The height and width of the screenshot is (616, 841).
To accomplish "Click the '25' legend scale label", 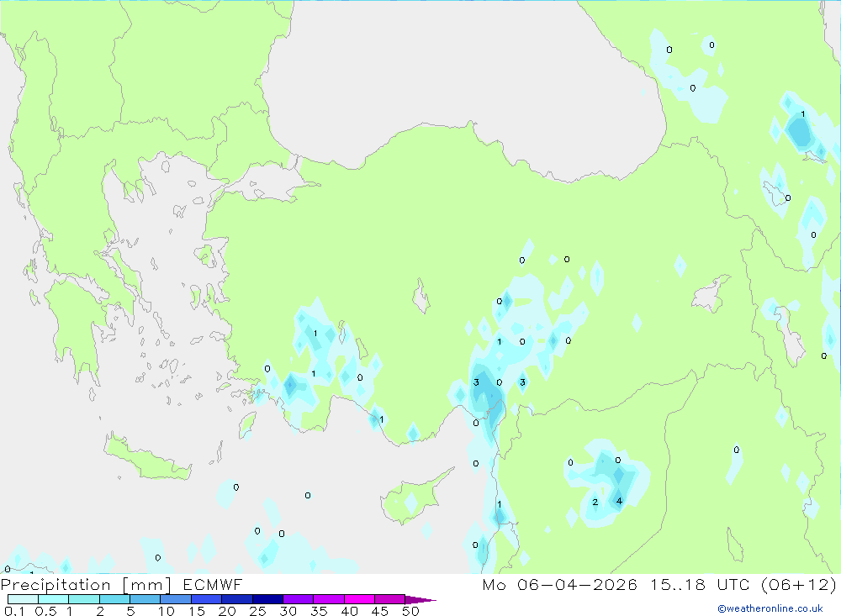I will [257, 611].
